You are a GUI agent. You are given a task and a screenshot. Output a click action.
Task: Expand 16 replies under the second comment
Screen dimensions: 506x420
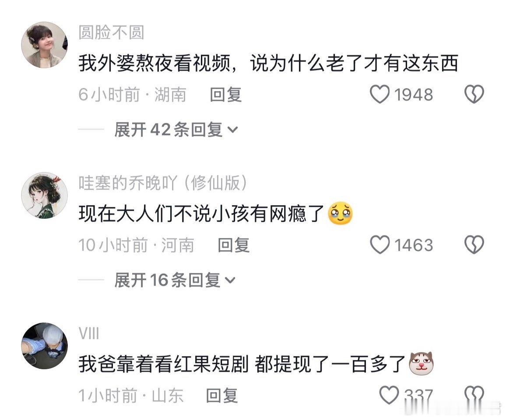tap(175, 280)
